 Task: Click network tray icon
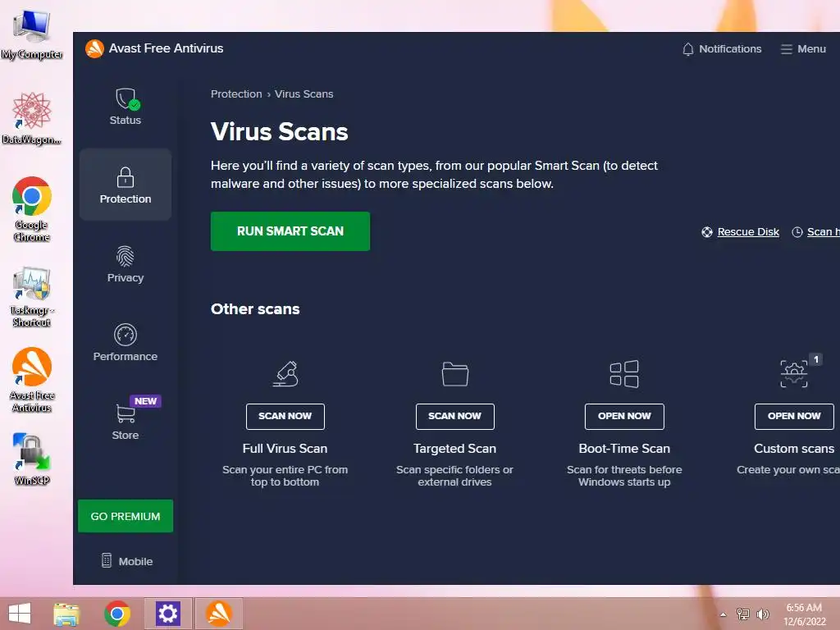click(x=743, y=614)
